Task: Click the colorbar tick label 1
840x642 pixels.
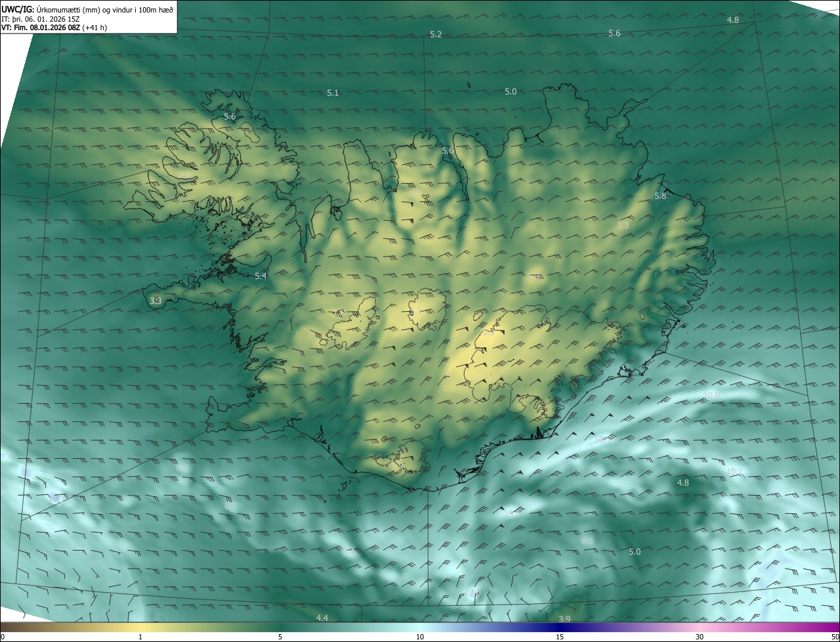Action: pyautogui.click(x=140, y=637)
